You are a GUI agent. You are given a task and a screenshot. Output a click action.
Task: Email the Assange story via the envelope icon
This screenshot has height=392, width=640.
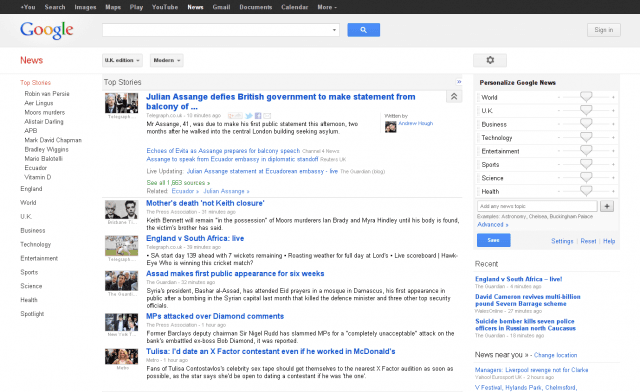267,116
